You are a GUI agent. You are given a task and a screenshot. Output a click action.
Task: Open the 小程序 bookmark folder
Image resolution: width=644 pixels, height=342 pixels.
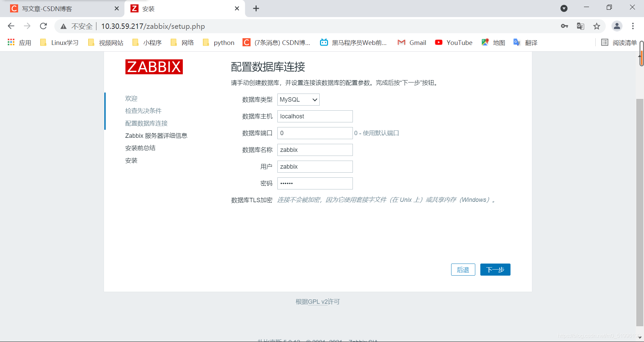pyautogui.click(x=147, y=43)
